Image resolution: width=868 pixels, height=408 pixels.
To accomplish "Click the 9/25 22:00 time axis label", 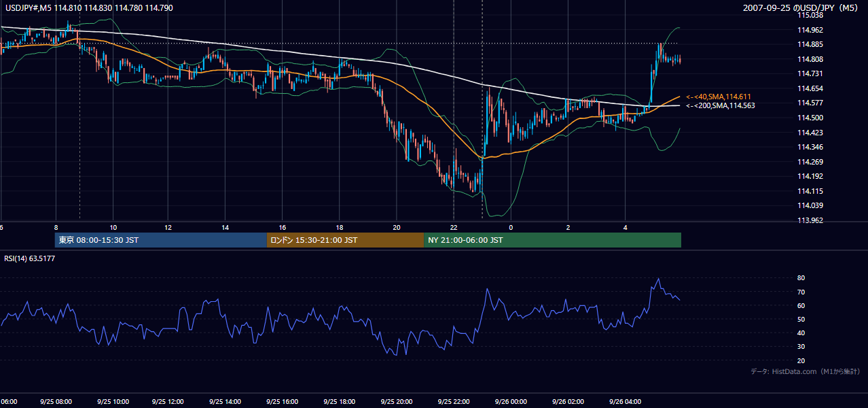I will pyautogui.click(x=454, y=402).
